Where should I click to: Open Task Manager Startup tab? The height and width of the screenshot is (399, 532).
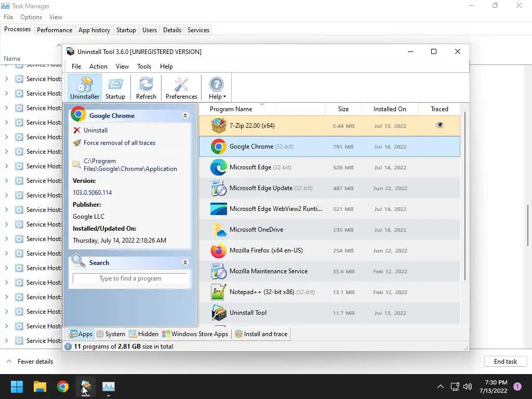[126, 30]
